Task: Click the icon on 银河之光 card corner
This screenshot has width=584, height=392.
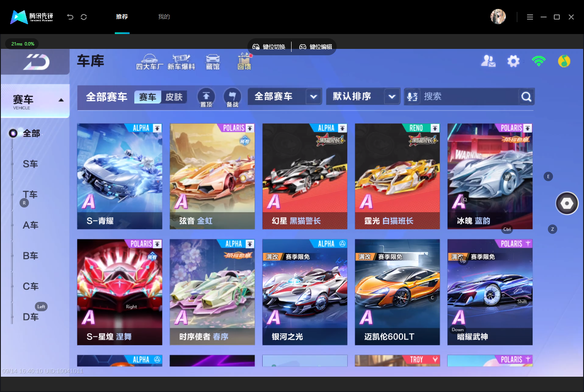Action: (342, 244)
